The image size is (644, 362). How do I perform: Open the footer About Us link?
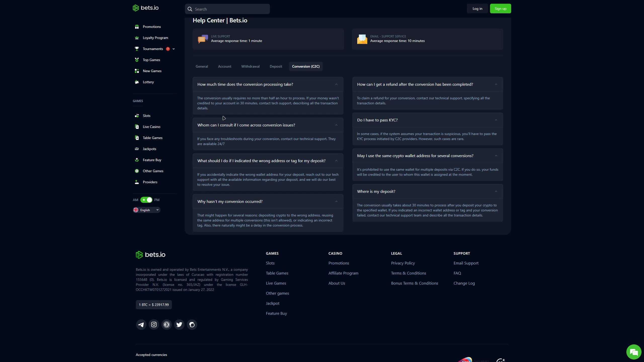(337, 283)
